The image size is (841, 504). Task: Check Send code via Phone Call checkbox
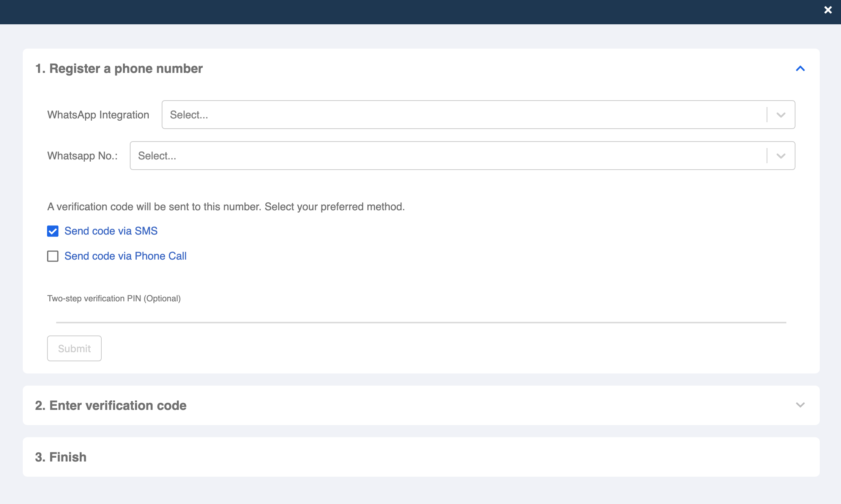[x=53, y=256]
